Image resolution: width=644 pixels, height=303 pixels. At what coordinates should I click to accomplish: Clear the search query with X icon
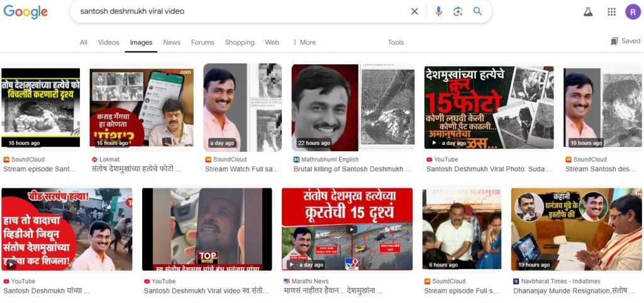click(x=414, y=11)
